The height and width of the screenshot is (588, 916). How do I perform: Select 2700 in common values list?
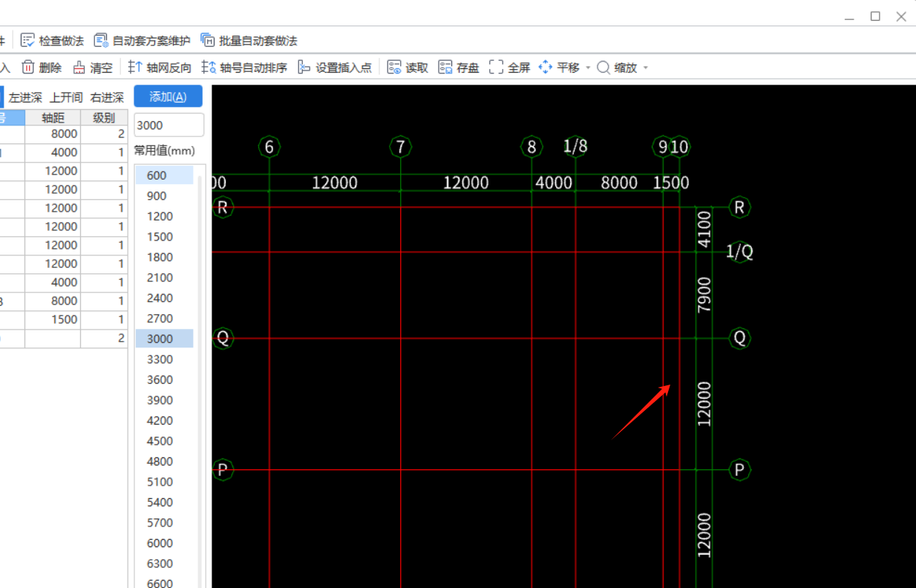click(165, 318)
